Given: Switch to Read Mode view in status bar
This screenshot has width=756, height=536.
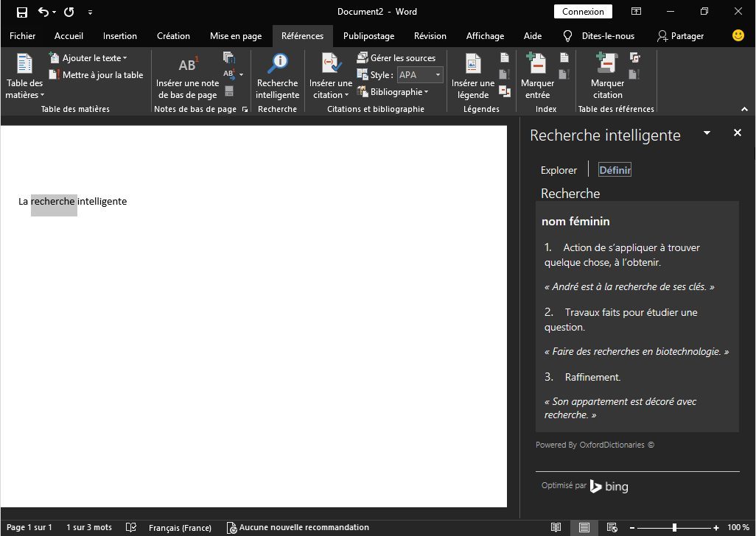Looking at the screenshot, I should point(556,527).
